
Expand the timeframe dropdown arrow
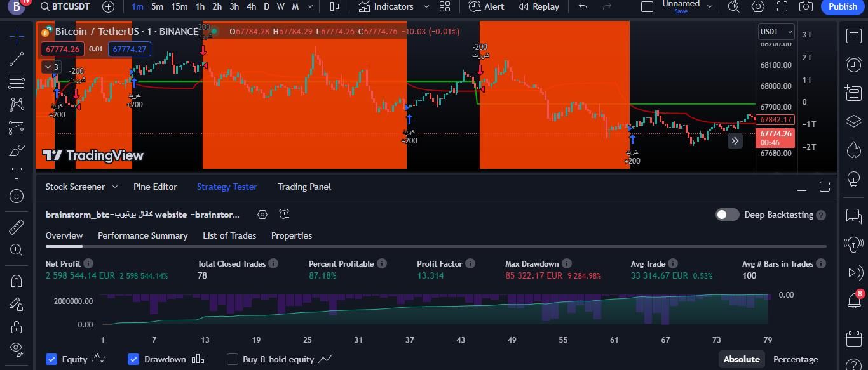point(310,6)
